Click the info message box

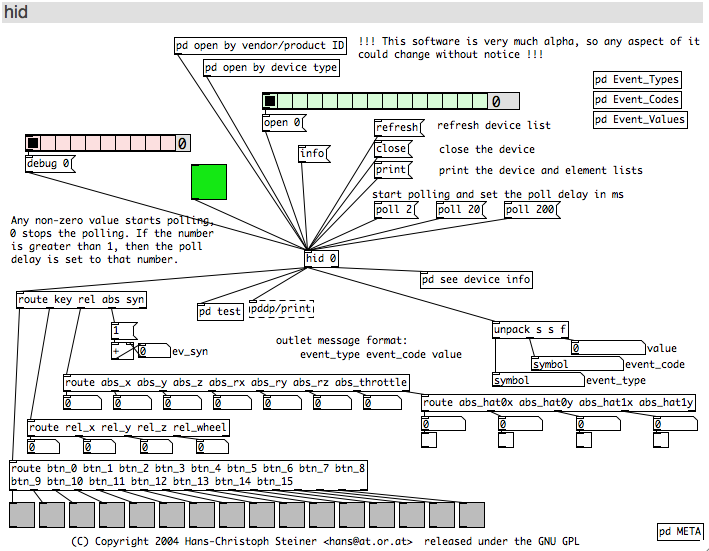click(314, 154)
